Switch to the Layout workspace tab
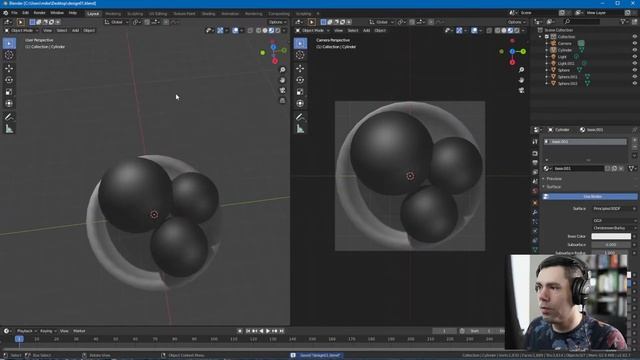The width and height of the screenshot is (640, 360). [93, 13]
